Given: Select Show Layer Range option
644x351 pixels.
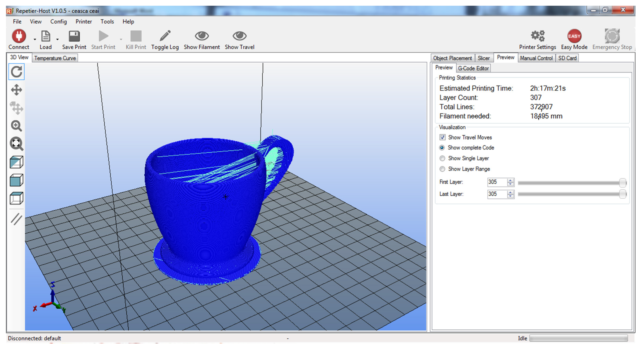Looking at the screenshot, I should (442, 169).
